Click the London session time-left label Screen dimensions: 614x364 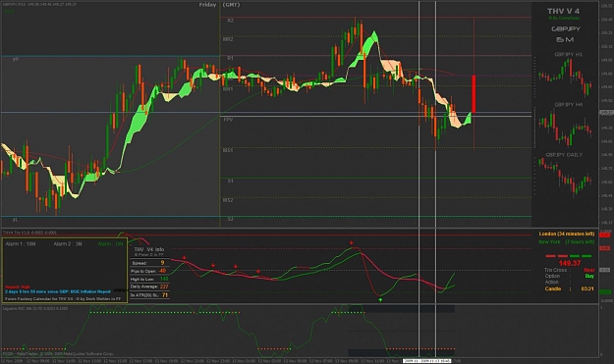[566, 234]
